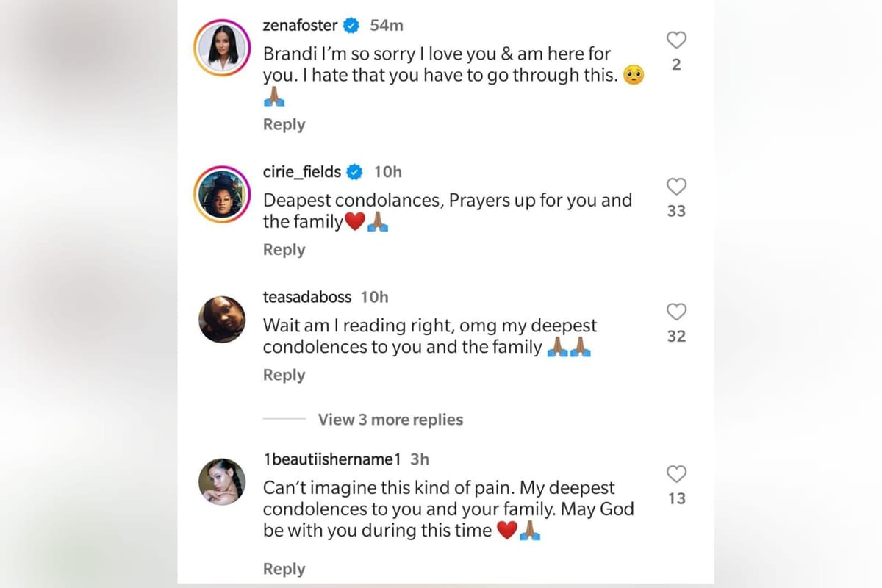This screenshot has height=588, width=882.
Task: Open cirie_fields' profile by username
Action: [304, 172]
